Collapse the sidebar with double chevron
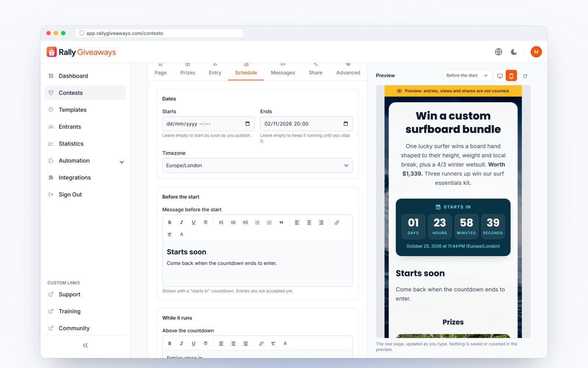Screen dimensions: 588x368 (85, 346)
